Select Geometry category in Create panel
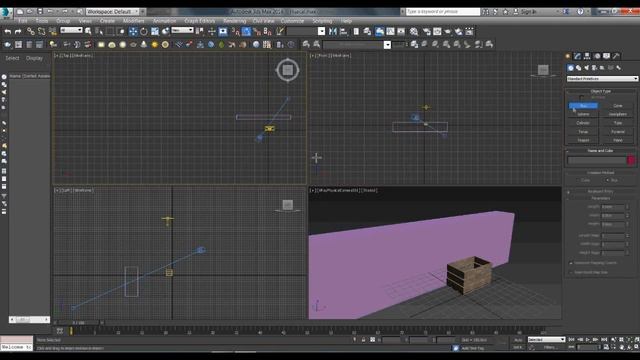 click(571, 68)
